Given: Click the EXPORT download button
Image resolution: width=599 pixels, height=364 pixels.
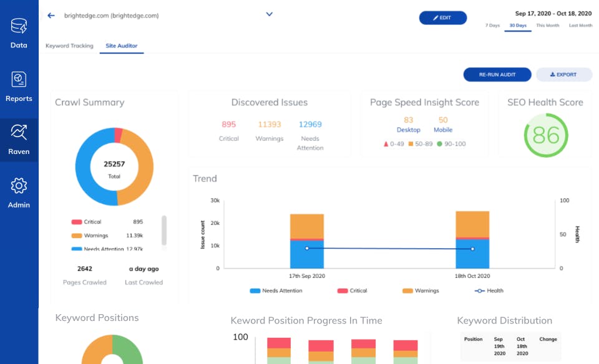Looking at the screenshot, I should [x=564, y=75].
